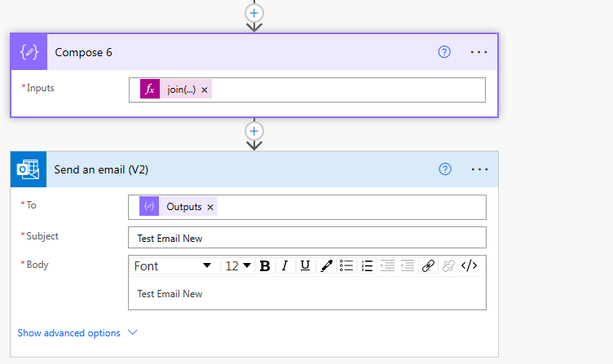The image size is (613, 364).
Task: Click the Subject field with Test Email New
Action: coord(307,238)
